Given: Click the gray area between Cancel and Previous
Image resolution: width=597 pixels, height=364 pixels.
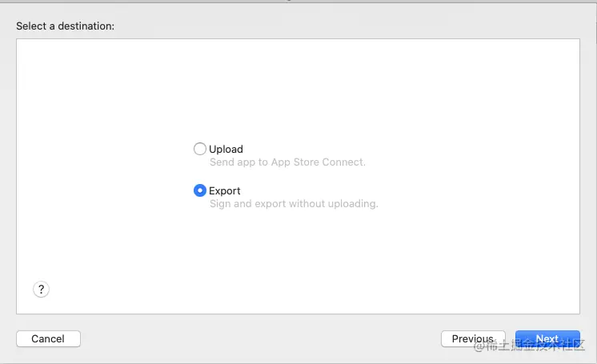Looking at the screenshot, I should 261,339.
